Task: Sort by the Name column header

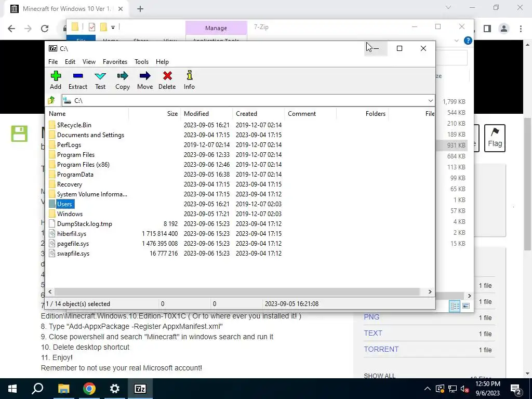Action: click(87, 114)
